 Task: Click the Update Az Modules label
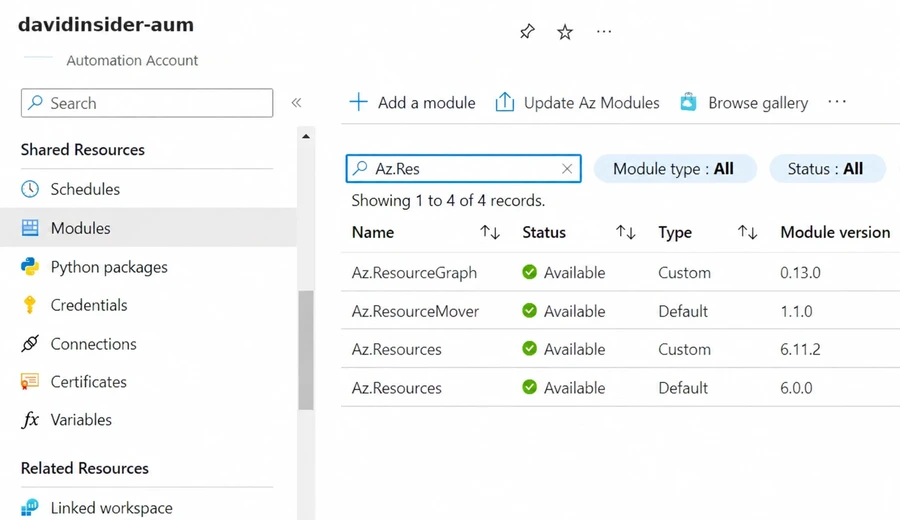click(592, 103)
